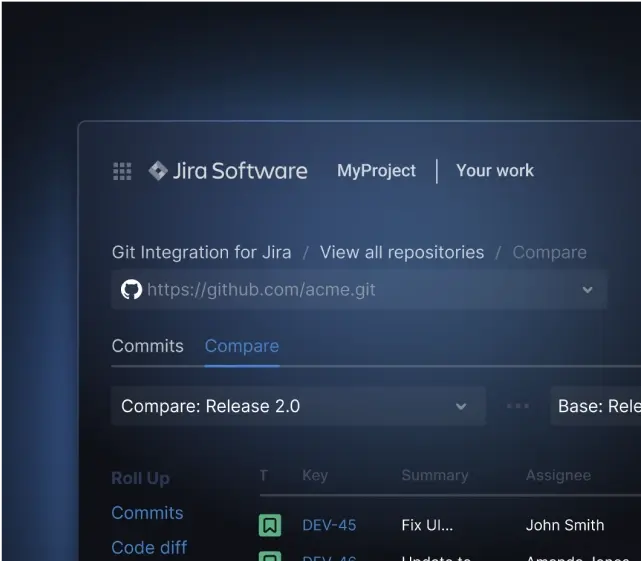The width and height of the screenshot is (641, 561).
Task: Go to Git Integration for Jira breadcrumb
Action: [x=202, y=252]
